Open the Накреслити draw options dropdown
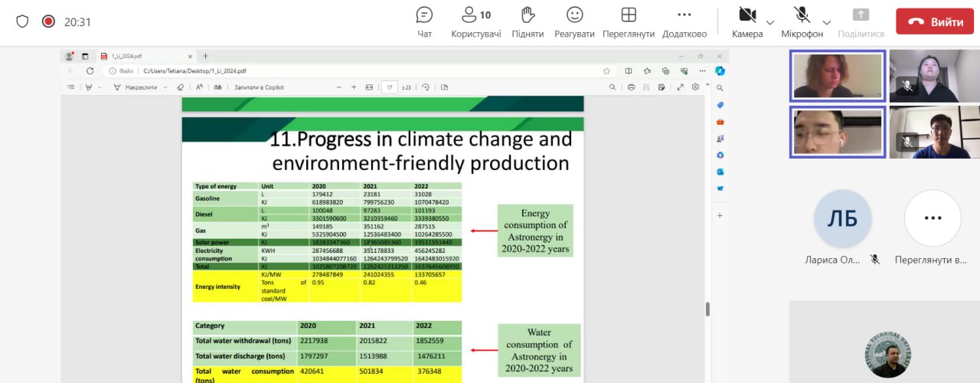The height and width of the screenshot is (383, 980). pyautogui.click(x=165, y=87)
